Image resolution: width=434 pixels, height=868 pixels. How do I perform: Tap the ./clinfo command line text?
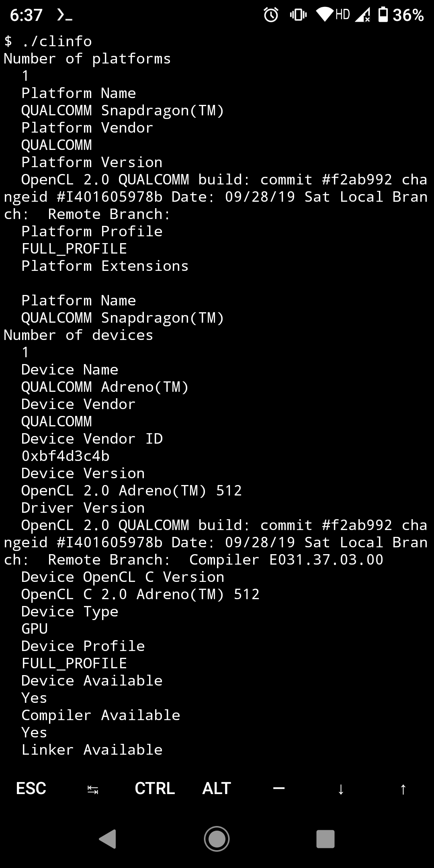[x=48, y=41]
